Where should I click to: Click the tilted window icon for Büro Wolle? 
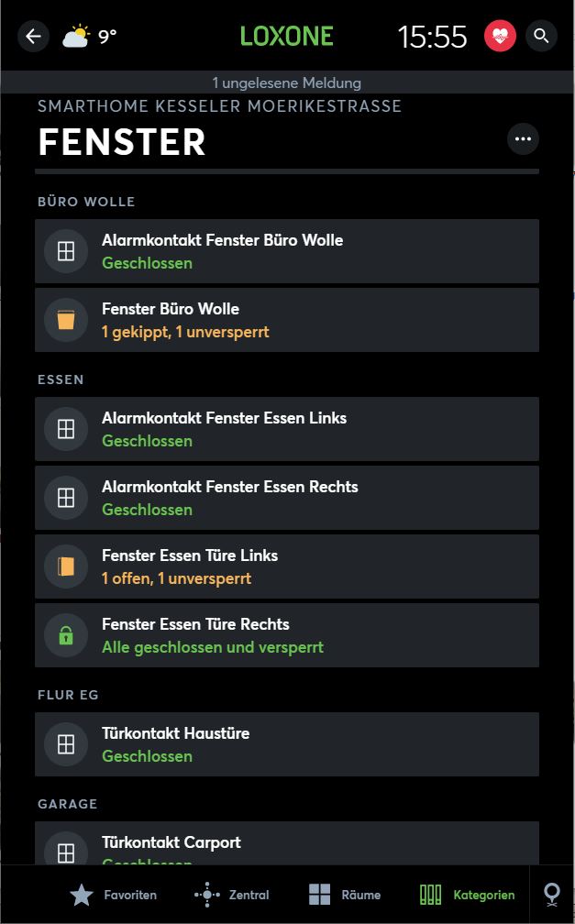tap(65, 320)
